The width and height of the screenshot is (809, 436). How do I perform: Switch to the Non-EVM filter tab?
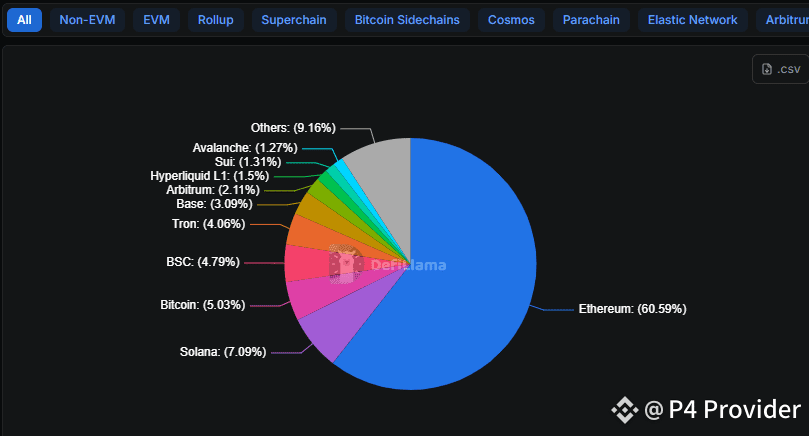click(x=87, y=20)
